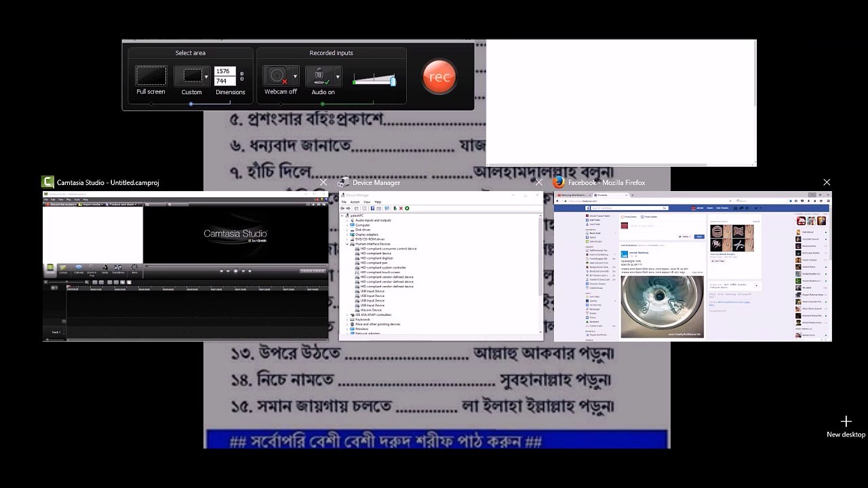
Task: Open the File menu in Camtasia
Action: (x=45, y=199)
